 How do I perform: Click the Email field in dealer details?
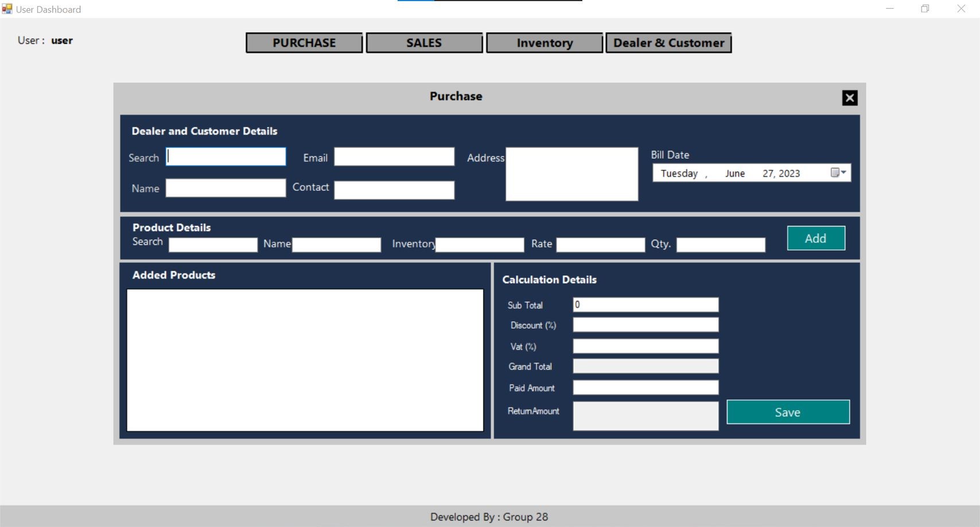pyautogui.click(x=394, y=157)
